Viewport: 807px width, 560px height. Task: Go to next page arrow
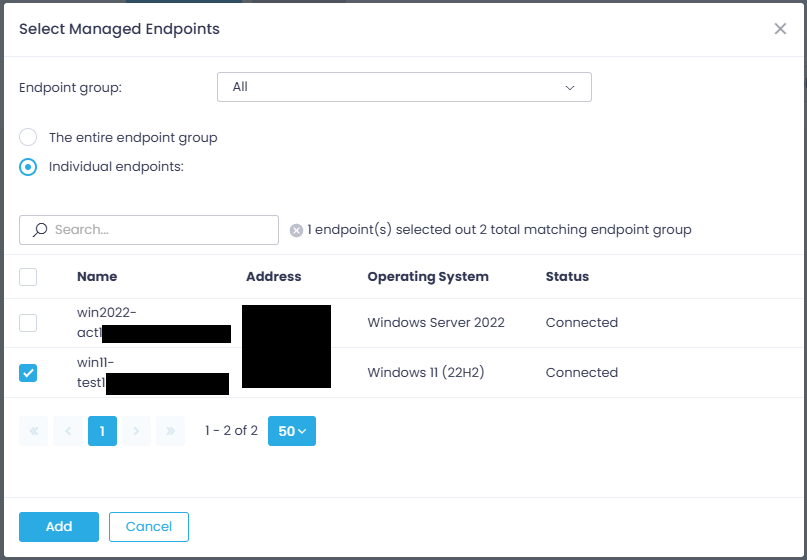pyautogui.click(x=136, y=431)
